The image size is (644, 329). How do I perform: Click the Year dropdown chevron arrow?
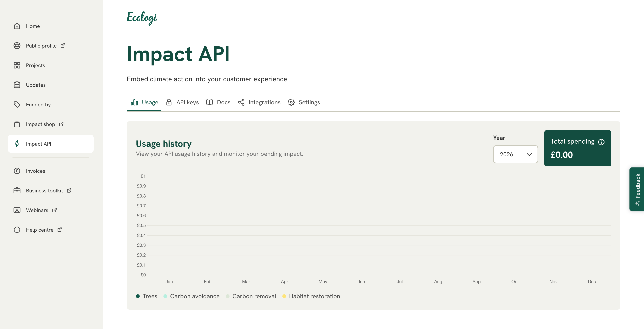[x=529, y=154]
